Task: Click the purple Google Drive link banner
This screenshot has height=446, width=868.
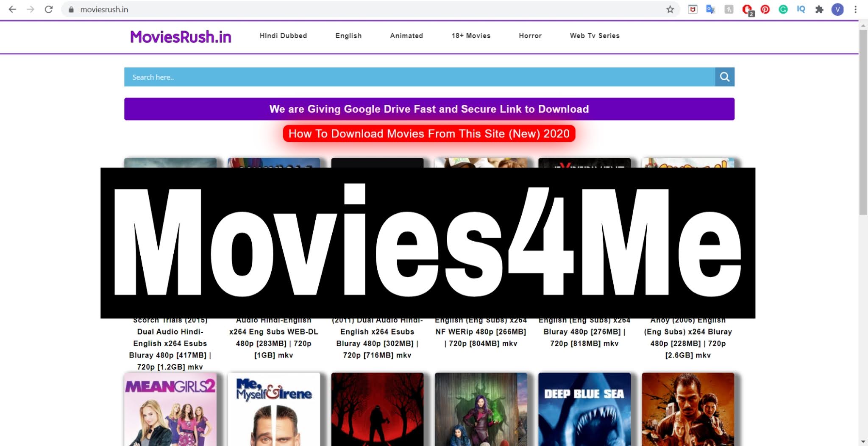Action: pos(429,109)
